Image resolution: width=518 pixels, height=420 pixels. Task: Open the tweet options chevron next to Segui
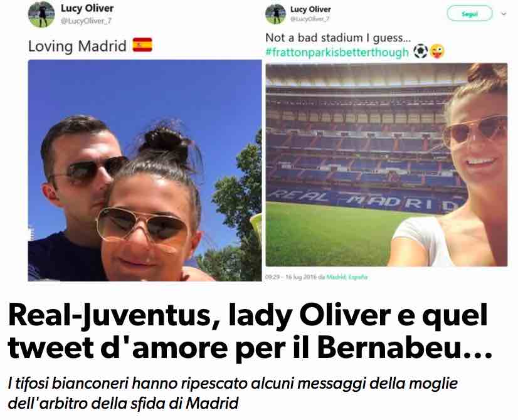(504, 14)
